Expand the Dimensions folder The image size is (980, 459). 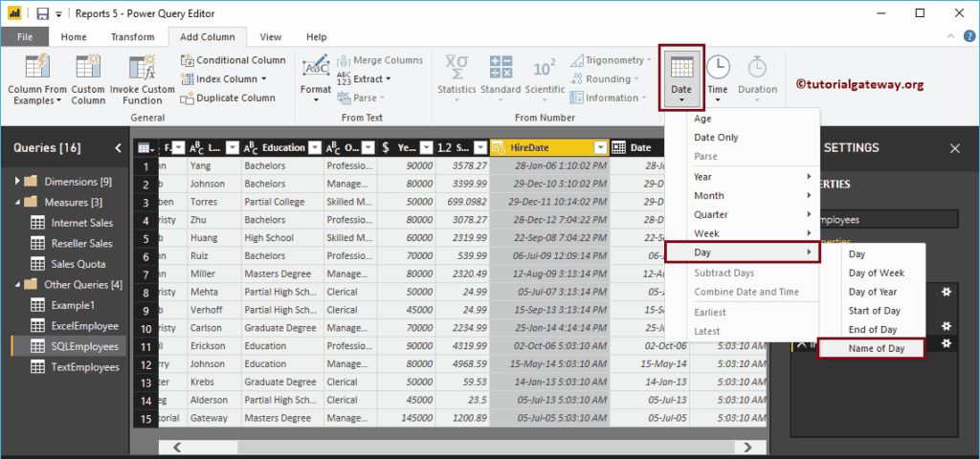coord(17,182)
